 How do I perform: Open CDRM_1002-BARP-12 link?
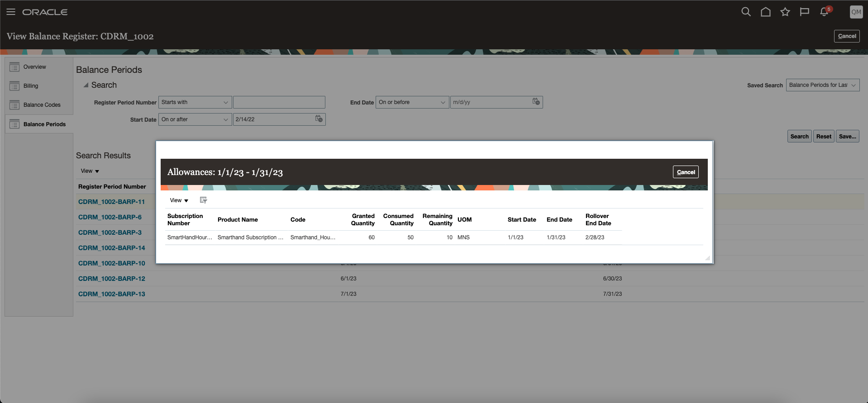112,279
